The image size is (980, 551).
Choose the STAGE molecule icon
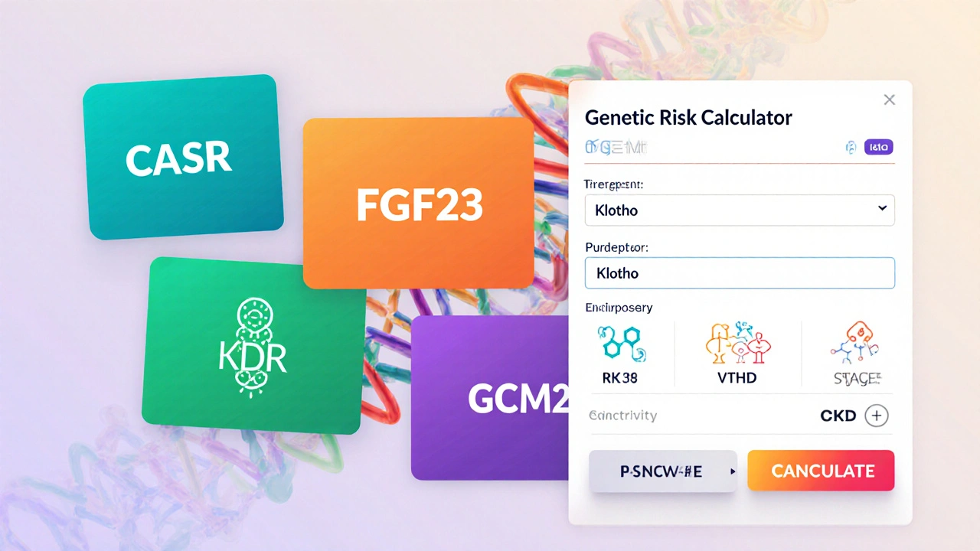(x=855, y=343)
